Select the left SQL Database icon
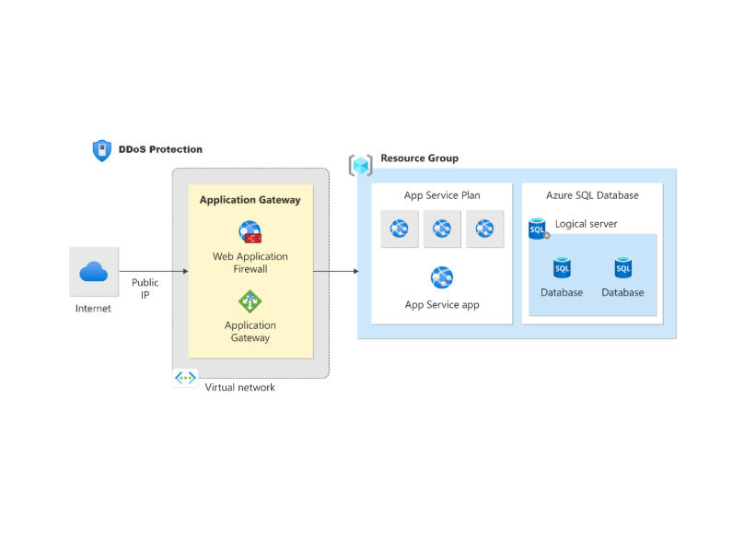 click(562, 268)
